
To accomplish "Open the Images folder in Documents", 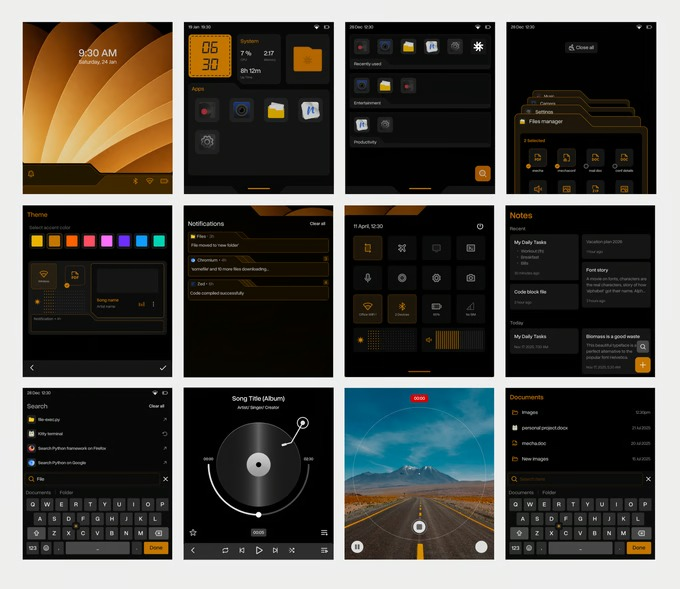I will [530, 412].
